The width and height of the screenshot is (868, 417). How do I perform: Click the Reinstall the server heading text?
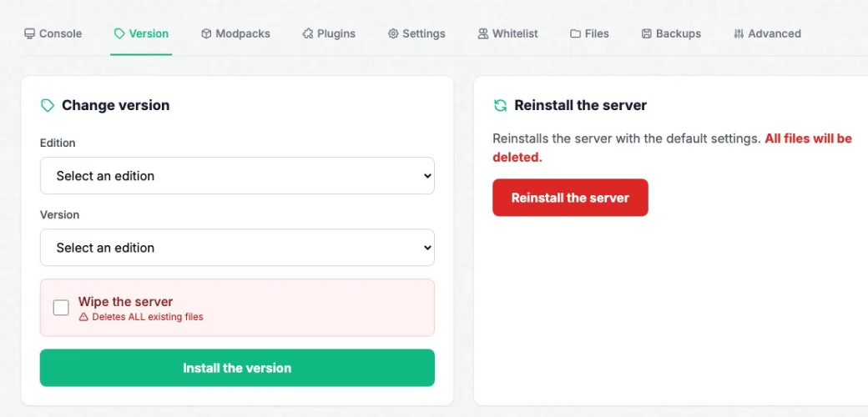click(x=581, y=105)
